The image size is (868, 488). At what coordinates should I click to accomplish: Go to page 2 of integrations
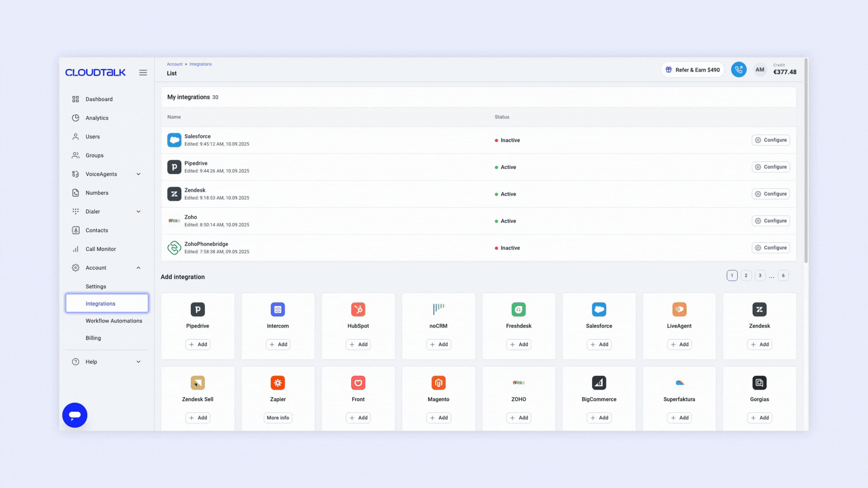click(x=746, y=276)
